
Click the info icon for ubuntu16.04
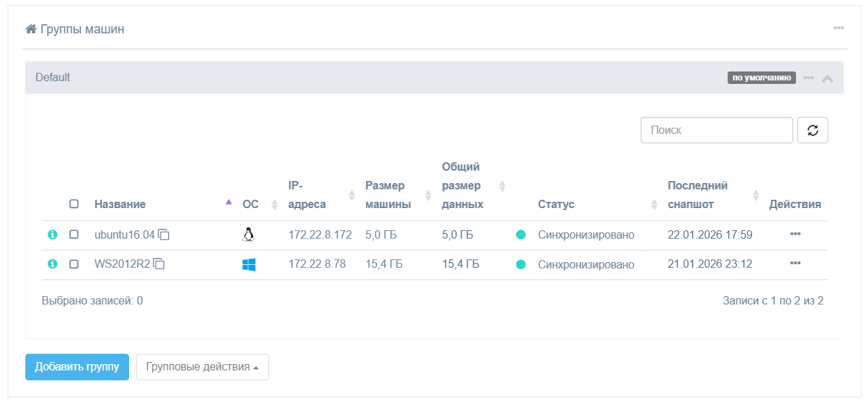point(52,235)
